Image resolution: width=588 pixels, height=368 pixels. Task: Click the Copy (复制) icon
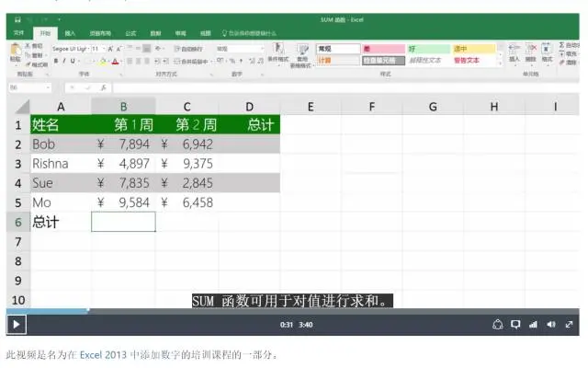click(x=28, y=55)
